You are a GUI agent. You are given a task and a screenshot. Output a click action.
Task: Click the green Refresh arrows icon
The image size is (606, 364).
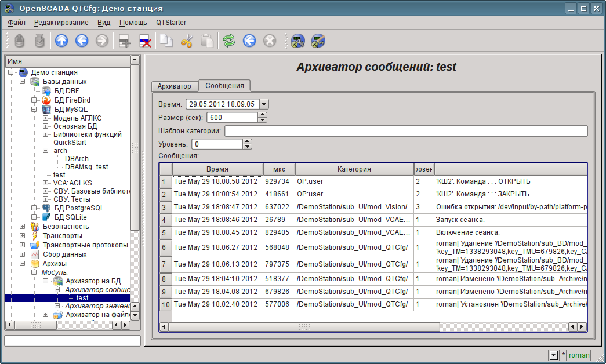click(230, 41)
